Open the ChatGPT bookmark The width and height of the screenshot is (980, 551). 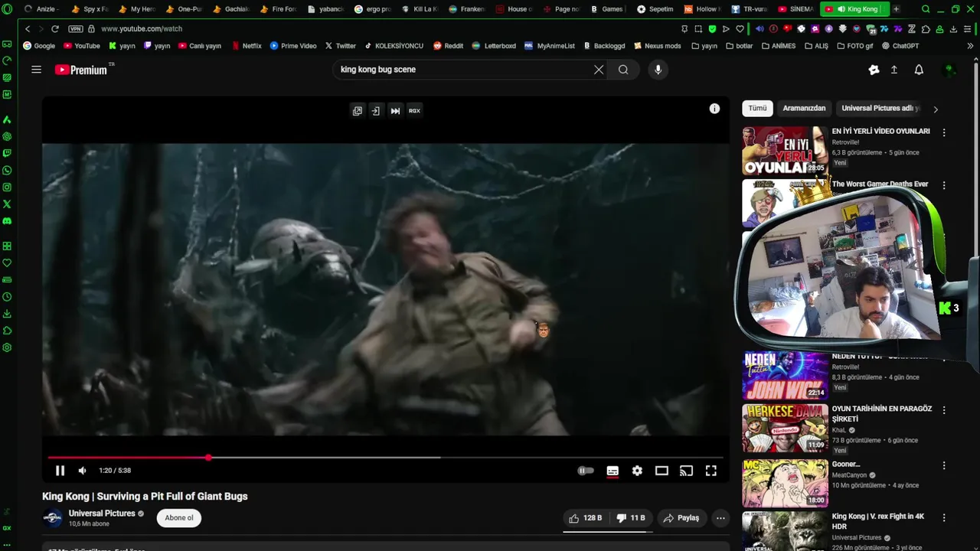(900, 46)
